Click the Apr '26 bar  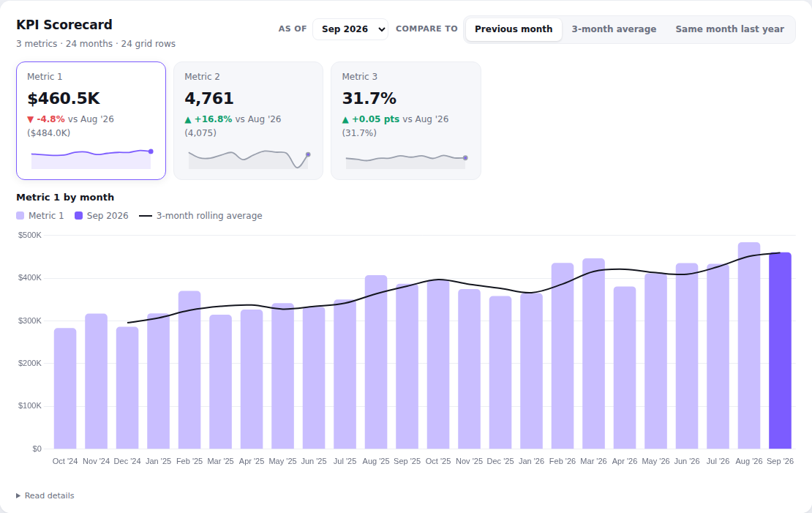click(625, 368)
